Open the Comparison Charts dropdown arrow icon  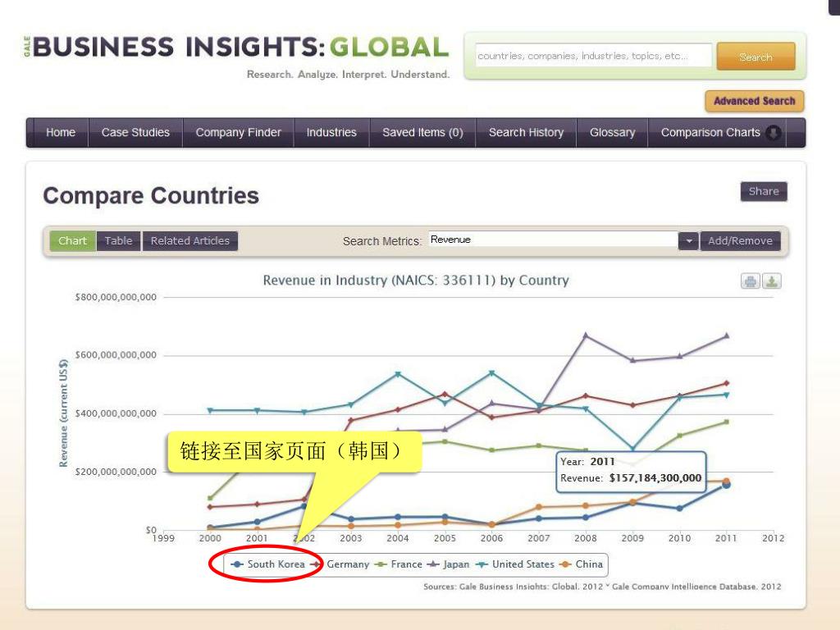(x=773, y=132)
